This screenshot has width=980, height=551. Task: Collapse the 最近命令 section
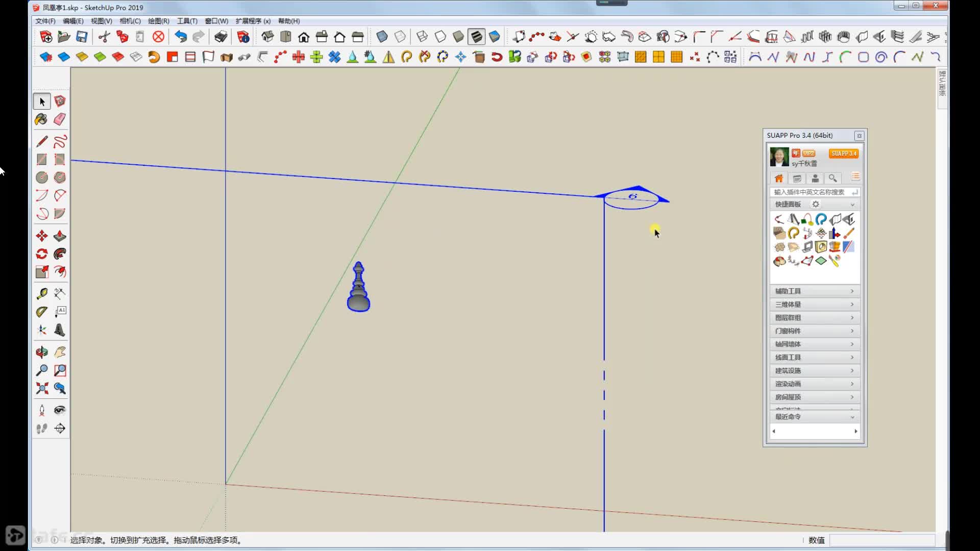[x=815, y=417]
